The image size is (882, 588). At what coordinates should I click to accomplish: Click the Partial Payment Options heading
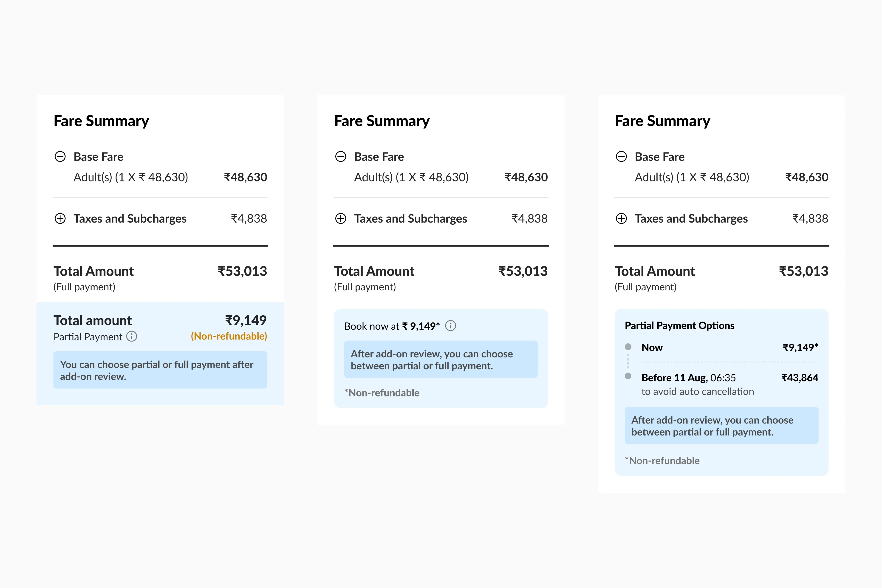click(x=679, y=325)
